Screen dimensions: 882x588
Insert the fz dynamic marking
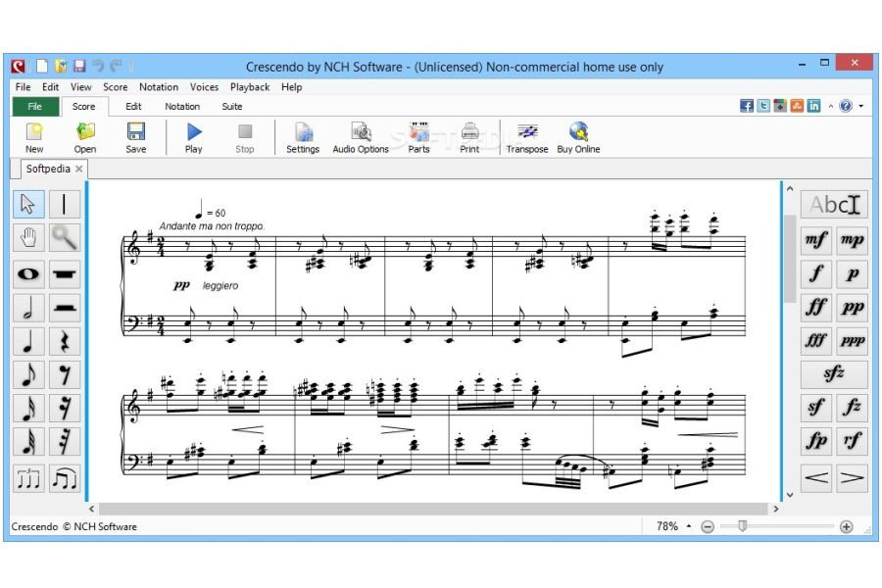coord(853,408)
